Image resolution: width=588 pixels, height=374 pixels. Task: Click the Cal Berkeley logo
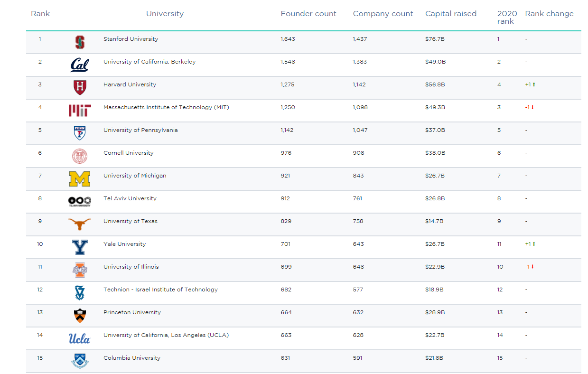pyautogui.click(x=79, y=65)
